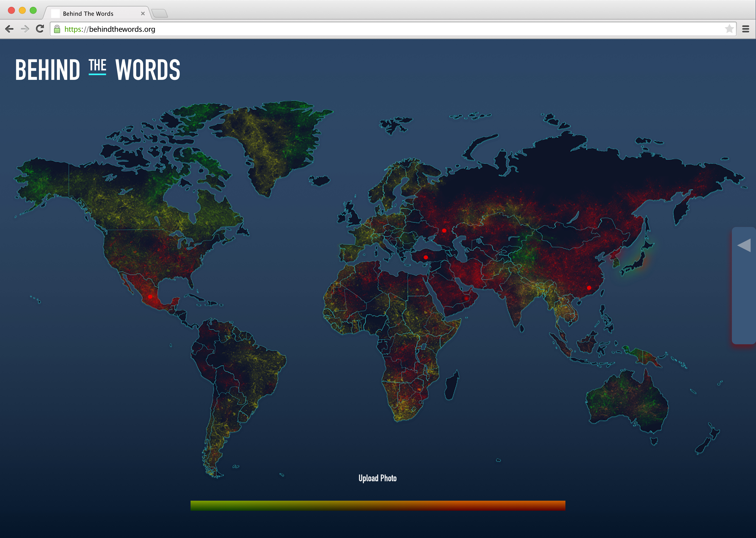Expand the side panel arrow handle
Screen dimensions: 756x538
pyautogui.click(x=744, y=245)
